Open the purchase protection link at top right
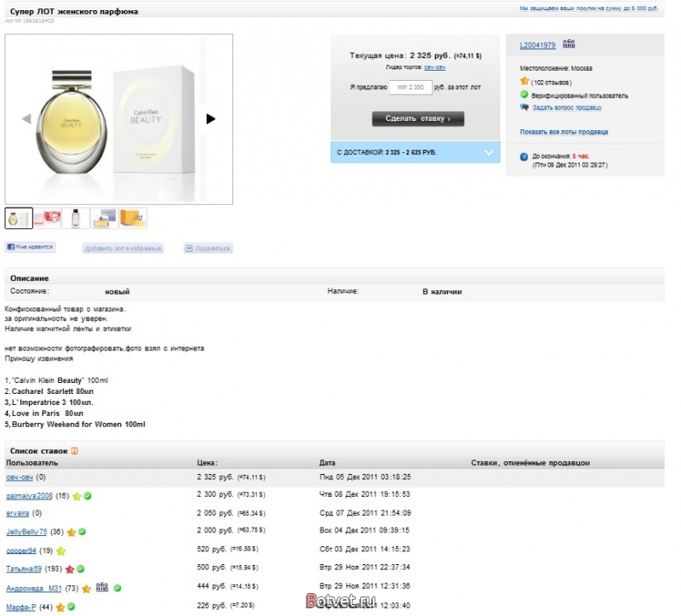 [589, 9]
